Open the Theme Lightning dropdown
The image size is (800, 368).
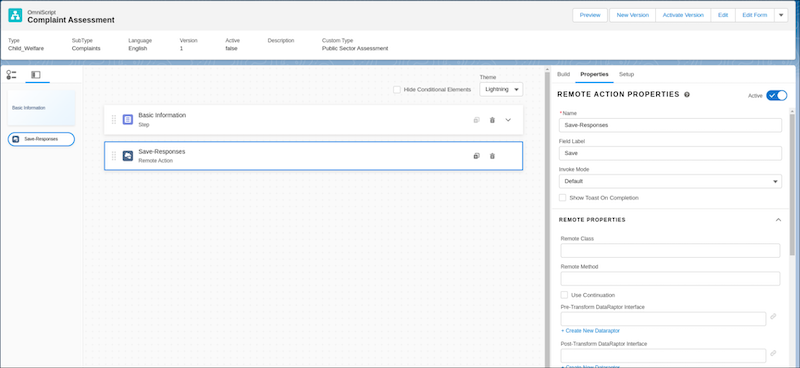pos(501,89)
